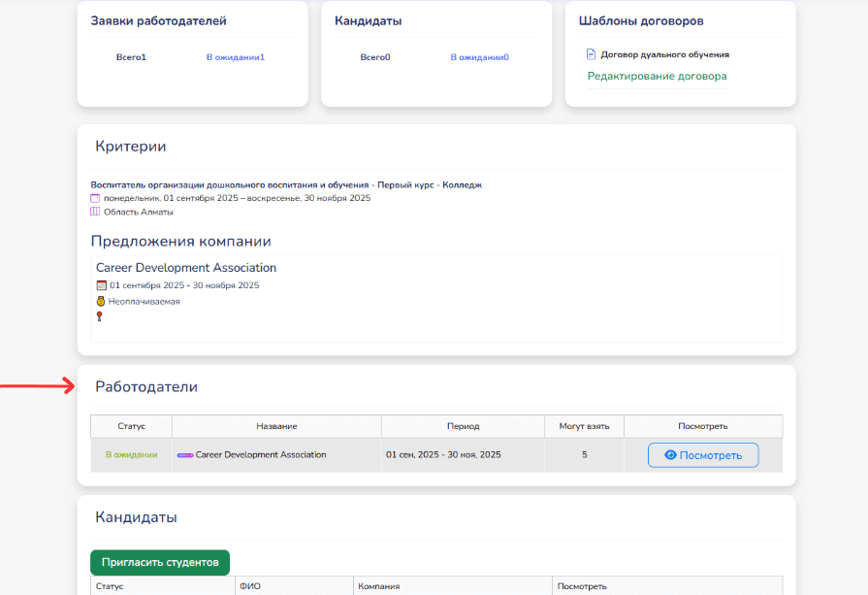868x595 pixels.
Task: Click the Career Development Association logo in table
Action: point(185,454)
